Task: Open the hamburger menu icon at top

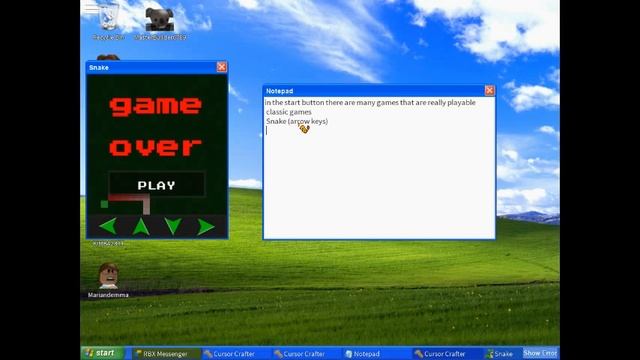Action: [x=91, y=9]
